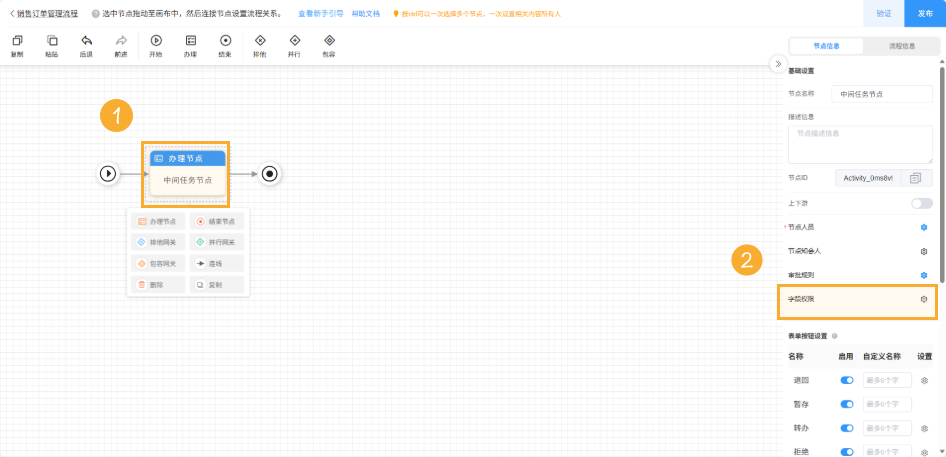Image resolution: width=946 pixels, height=457 pixels.
Task: Add 结束节点 from the node popup
Action: pyautogui.click(x=217, y=222)
